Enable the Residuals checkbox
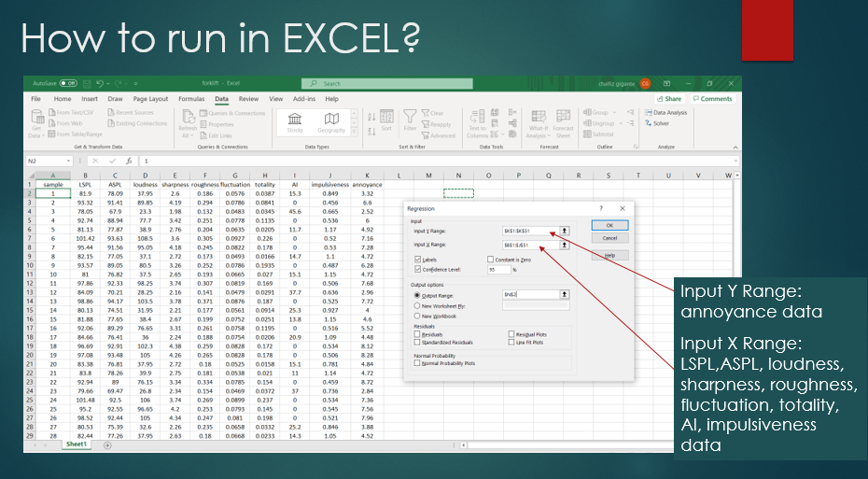The width and height of the screenshot is (868, 479). click(x=417, y=334)
